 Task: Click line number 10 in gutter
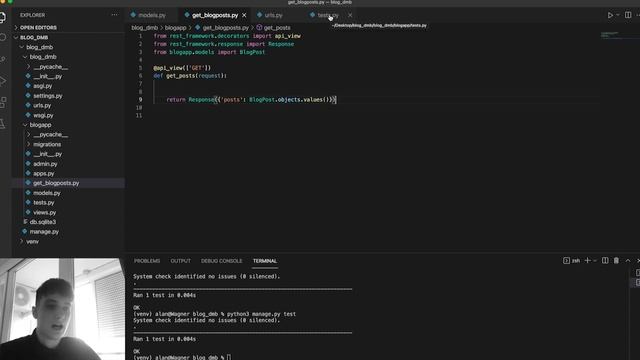point(139,108)
